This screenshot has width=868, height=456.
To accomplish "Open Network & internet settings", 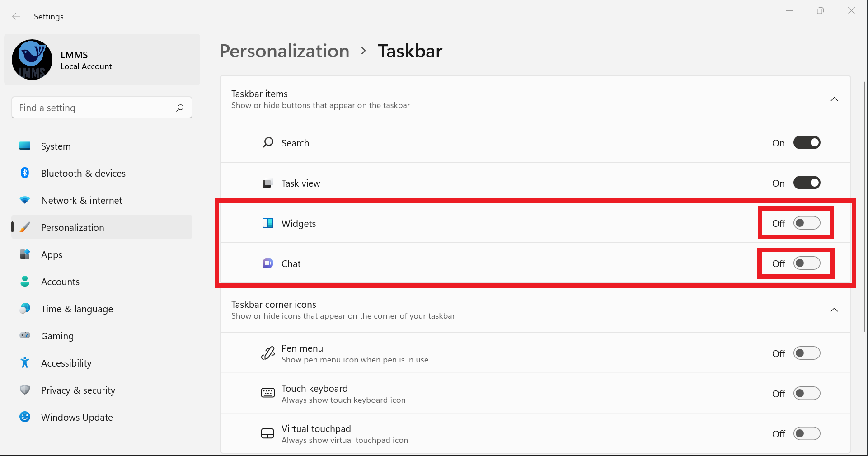I will [x=81, y=200].
